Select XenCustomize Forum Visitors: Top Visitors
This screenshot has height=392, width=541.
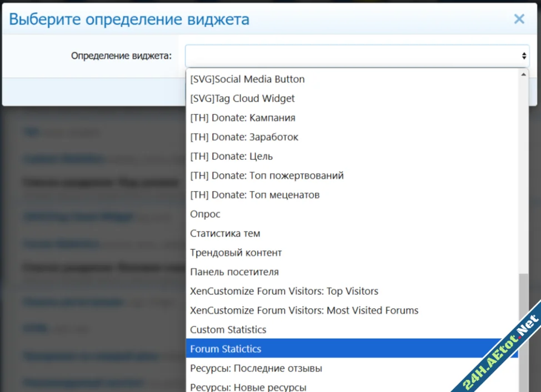[284, 291]
